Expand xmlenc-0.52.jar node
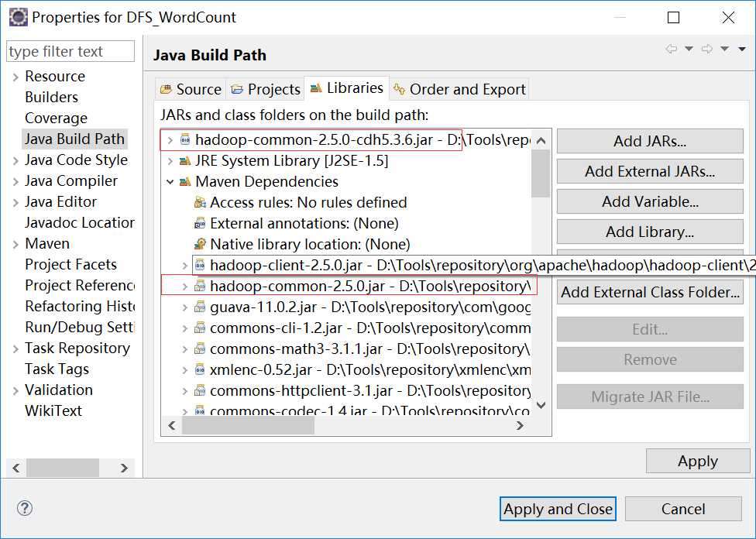 pos(184,369)
